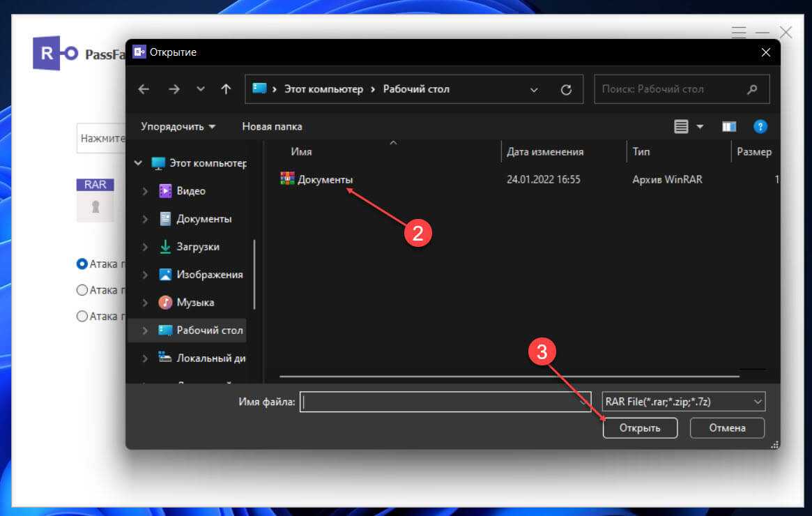The width and height of the screenshot is (812, 516).
Task: Select the Документы WinRAR archive file
Action: coord(325,180)
